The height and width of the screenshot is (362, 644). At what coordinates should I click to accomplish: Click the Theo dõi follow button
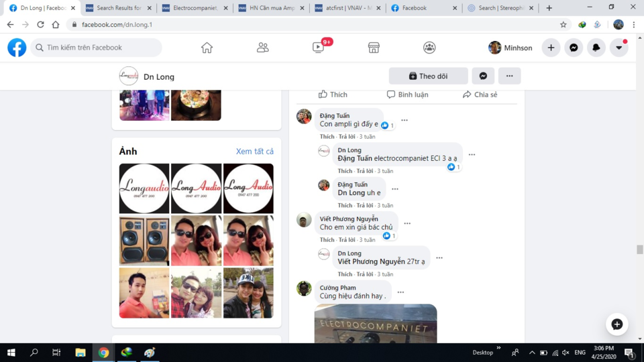coord(429,76)
